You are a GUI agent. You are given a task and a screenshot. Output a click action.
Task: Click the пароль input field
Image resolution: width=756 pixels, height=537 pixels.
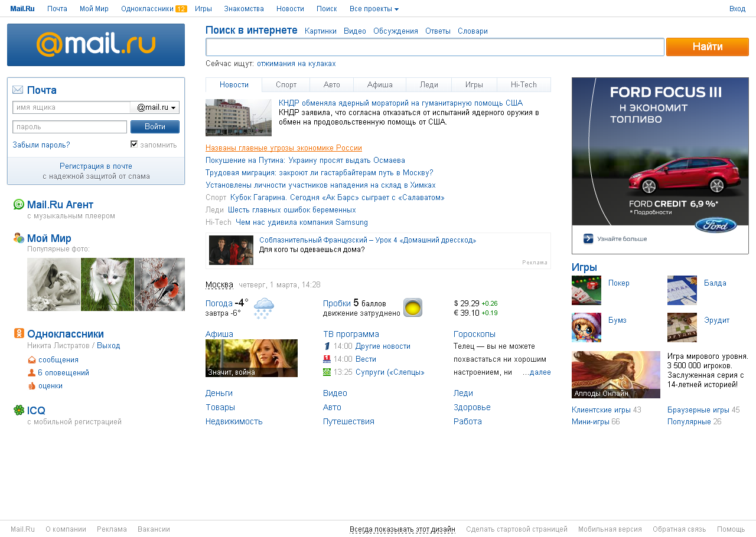[70, 127]
